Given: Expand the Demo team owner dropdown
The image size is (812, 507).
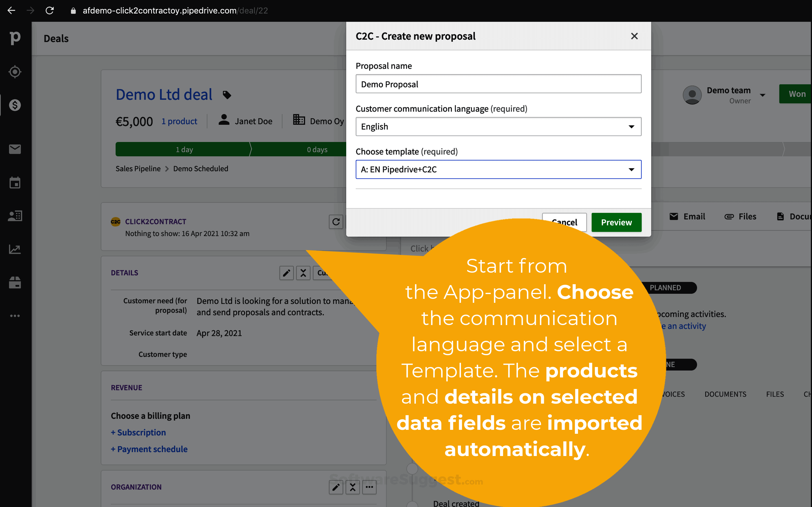Looking at the screenshot, I should [x=763, y=95].
